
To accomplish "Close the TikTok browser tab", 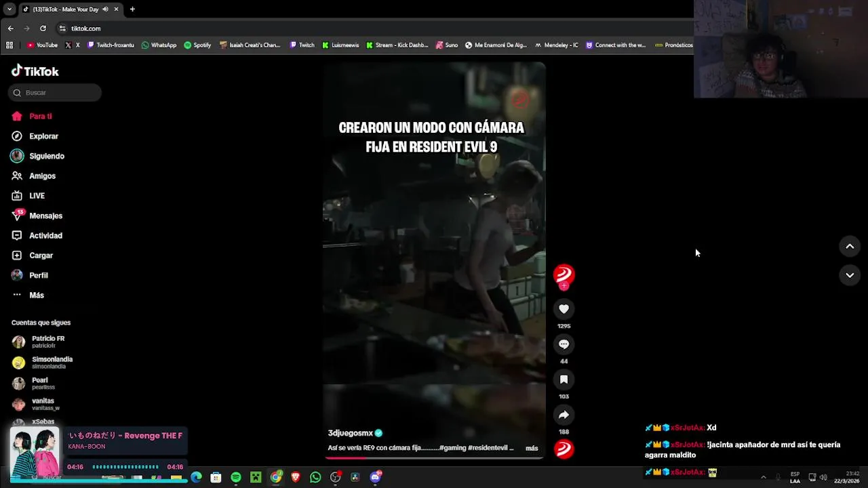I will [116, 9].
